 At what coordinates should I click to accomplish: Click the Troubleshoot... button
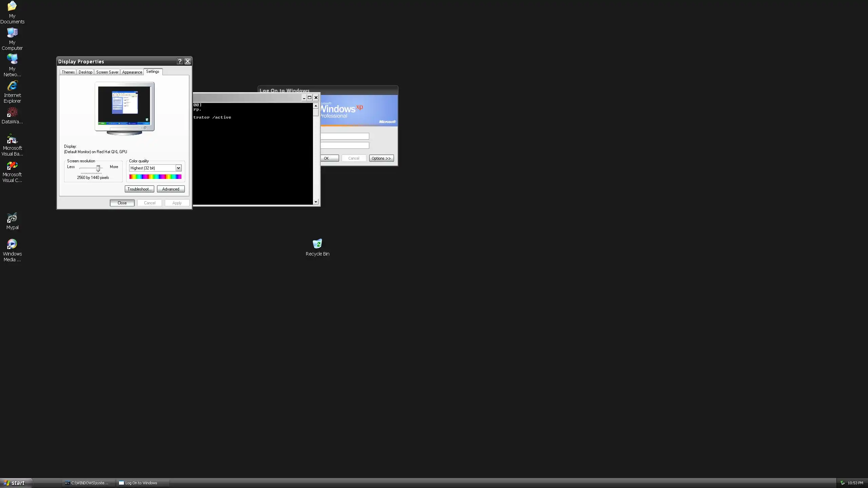[139, 189]
